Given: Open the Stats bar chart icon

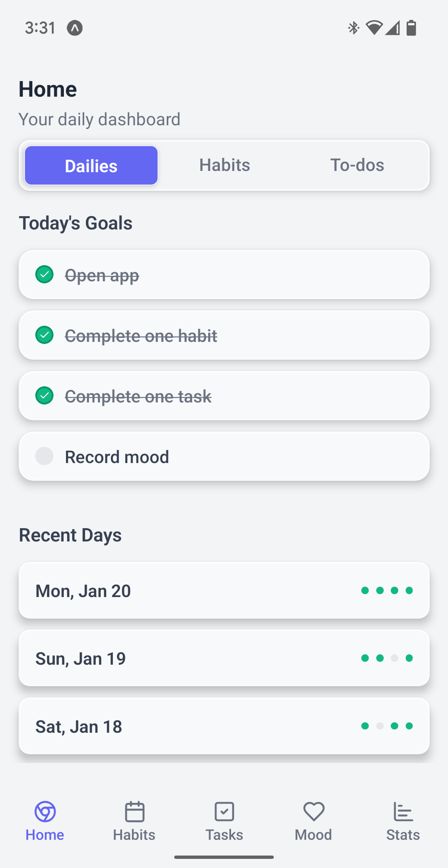Looking at the screenshot, I should pyautogui.click(x=403, y=812).
